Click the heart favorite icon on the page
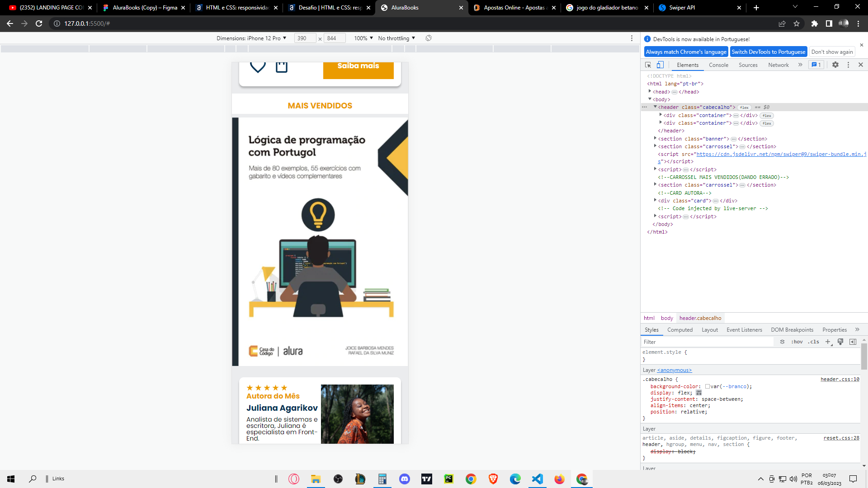This screenshot has width=868, height=488. coord(258,67)
